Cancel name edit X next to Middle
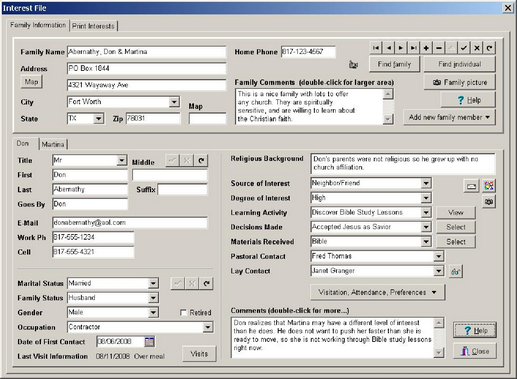Screen dimensions: 517x379 click(187, 161)
